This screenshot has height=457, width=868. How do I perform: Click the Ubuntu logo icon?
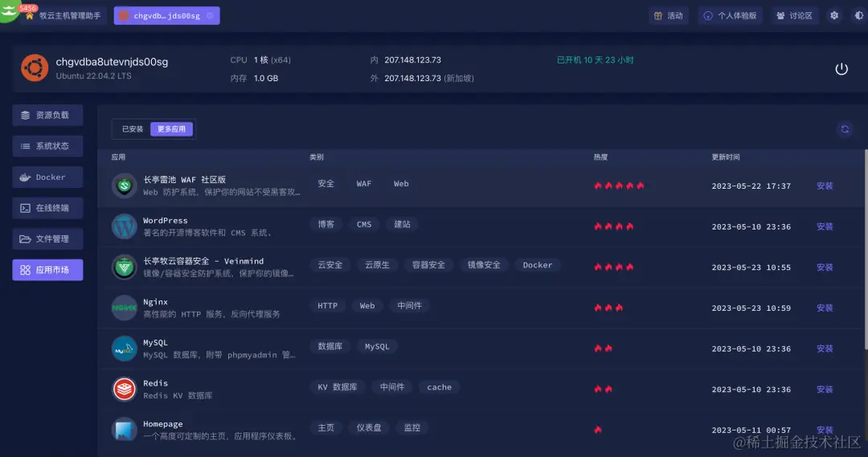pos(35,67)
